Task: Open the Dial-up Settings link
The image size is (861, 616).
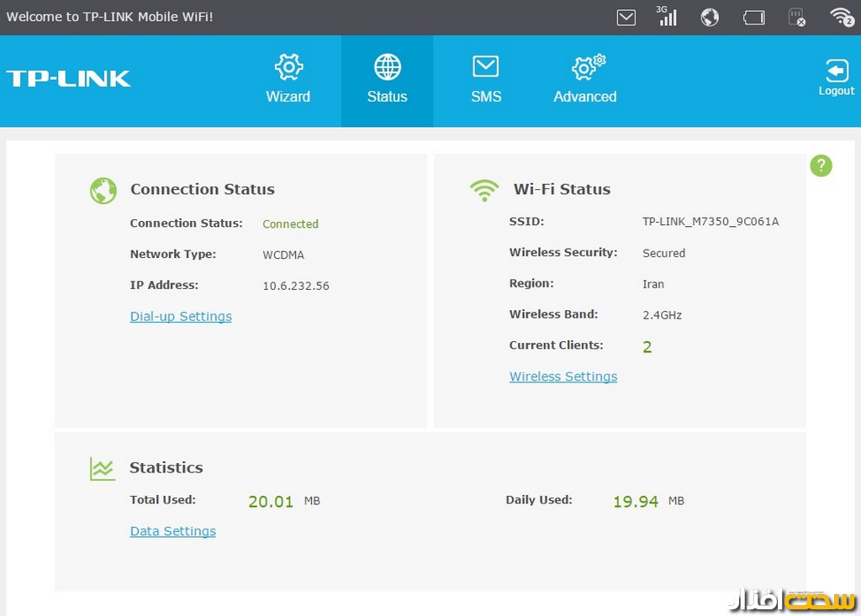Action: pyautogui.click(x=181, y=316)
